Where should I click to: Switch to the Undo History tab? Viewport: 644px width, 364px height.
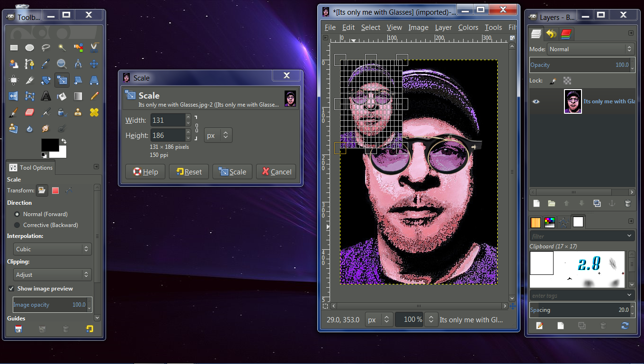click(x=551, y=34)
